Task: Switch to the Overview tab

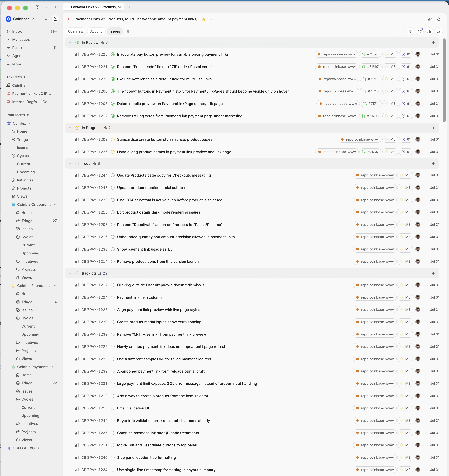Action: pyautogui.click(x=76, y=31)
